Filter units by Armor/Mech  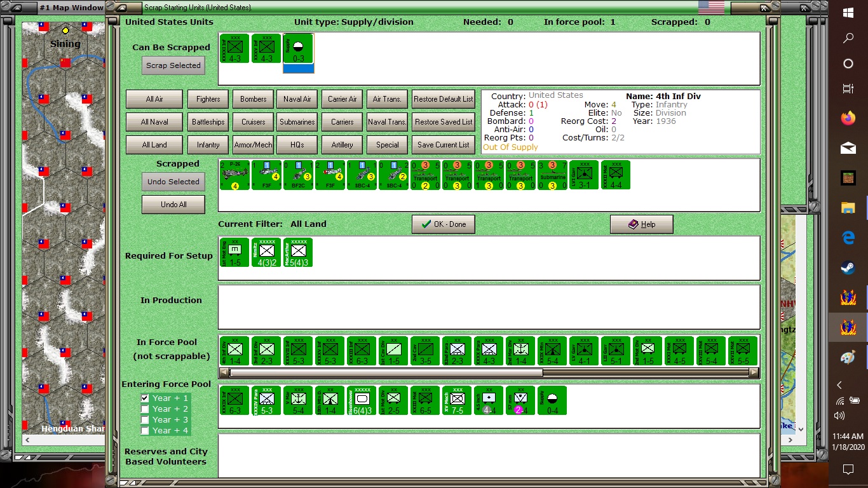point(253,145)
